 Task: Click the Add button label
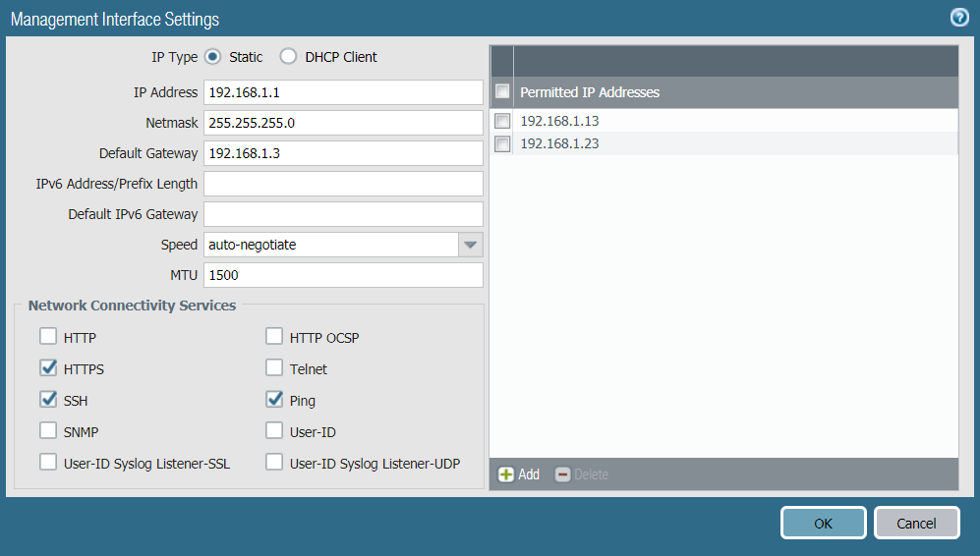[x=529, y=474]
